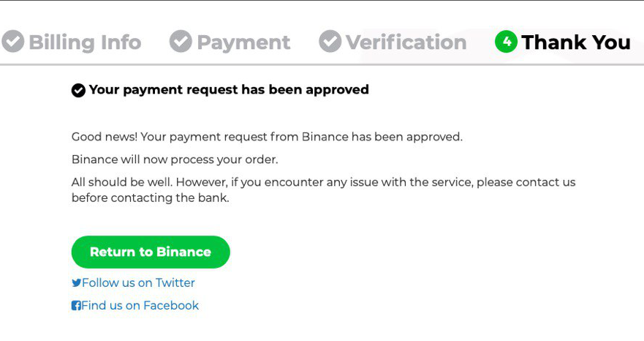Click the Binance will process your order text
The height and width of the screenshot is (341, 644).
coord(175,160)
